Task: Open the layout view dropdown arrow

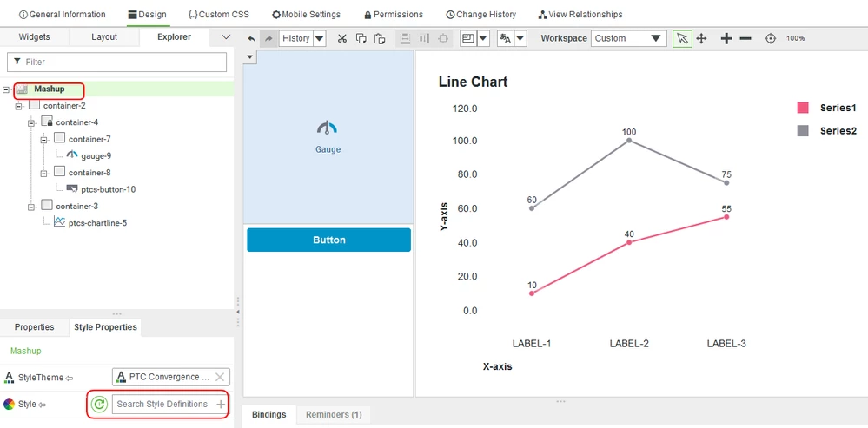Action: point(483,39)
